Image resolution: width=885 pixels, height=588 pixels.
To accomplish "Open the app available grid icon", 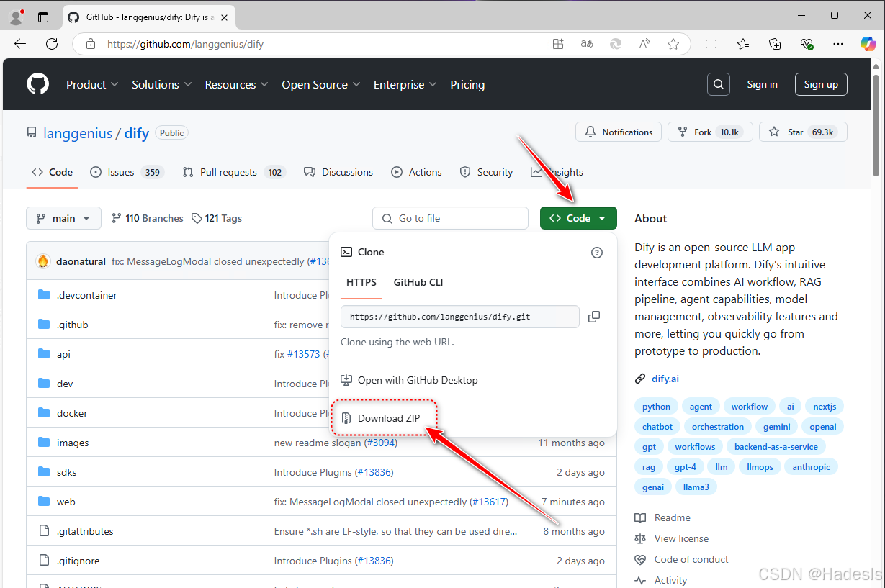I will (x=558, y=44).
